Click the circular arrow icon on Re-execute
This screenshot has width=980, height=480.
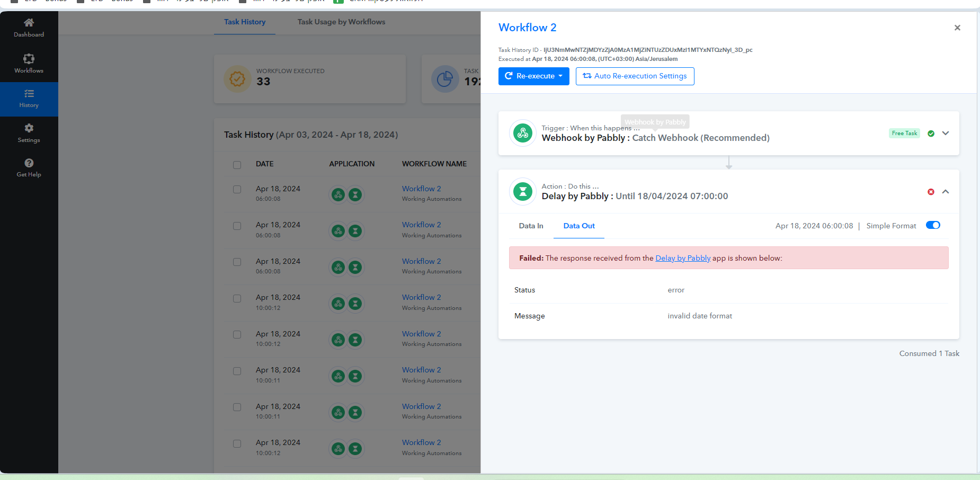[x=509, y=76]
